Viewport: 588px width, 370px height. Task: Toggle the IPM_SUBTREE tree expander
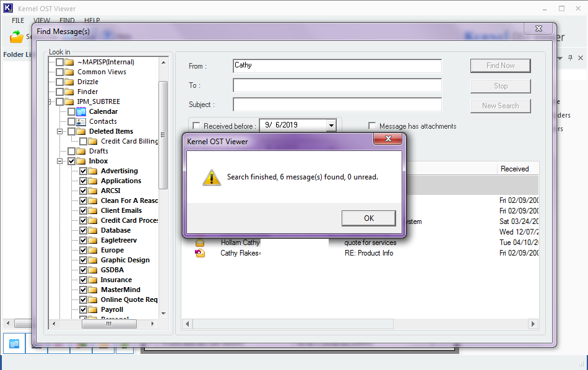point(51,101)
